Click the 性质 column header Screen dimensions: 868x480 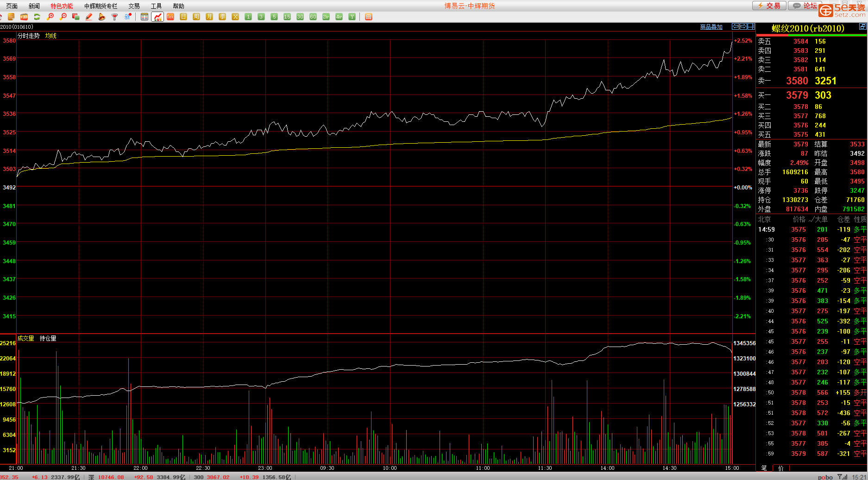860,219
